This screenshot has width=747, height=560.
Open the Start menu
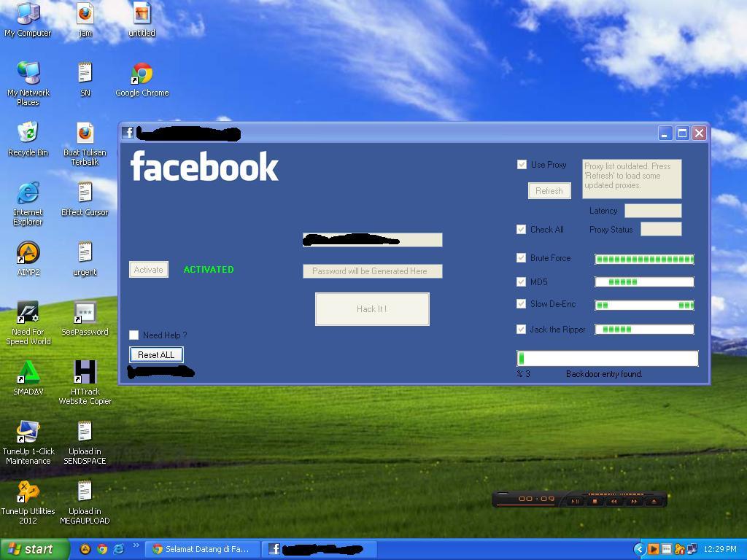[34, 549]
